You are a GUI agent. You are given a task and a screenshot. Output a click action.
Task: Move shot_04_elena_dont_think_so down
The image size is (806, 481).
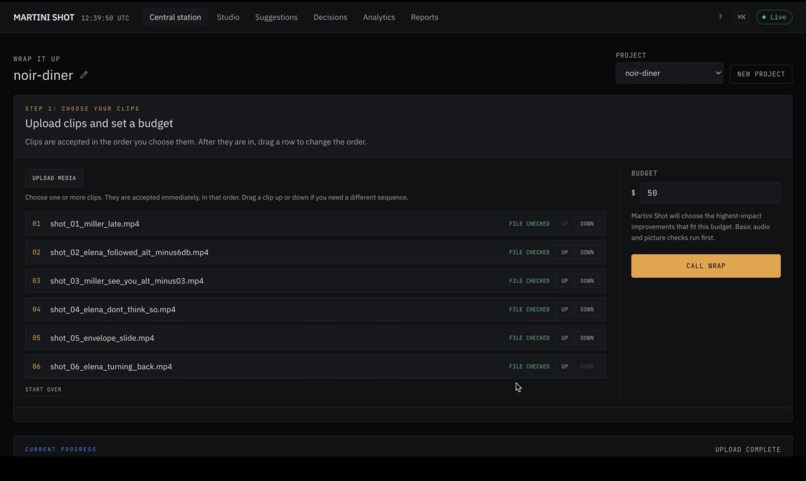click(x=587, y=309)
